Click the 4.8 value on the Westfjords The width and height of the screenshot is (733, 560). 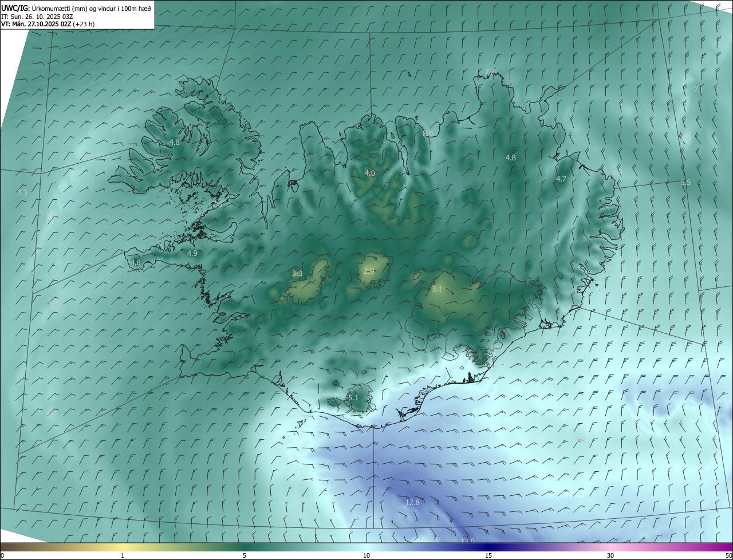175,142
